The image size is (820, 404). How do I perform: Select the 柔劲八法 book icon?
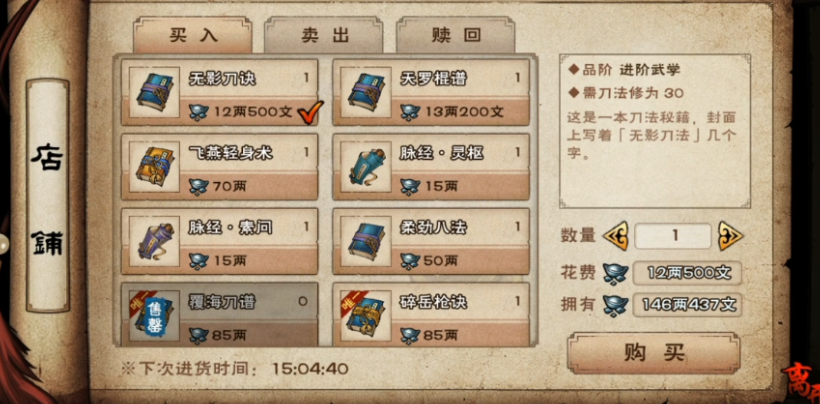tap(362, 240)
